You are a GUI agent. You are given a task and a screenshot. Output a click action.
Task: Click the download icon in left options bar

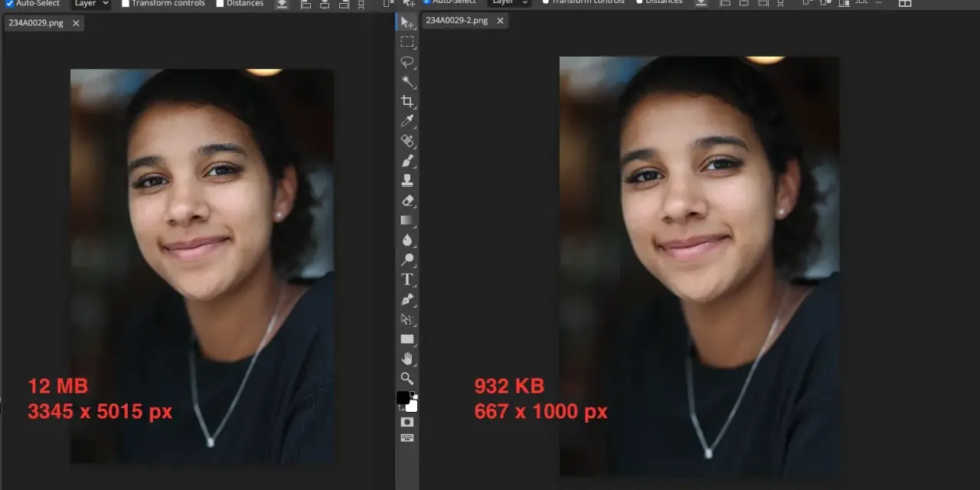(x=282, y=4)
